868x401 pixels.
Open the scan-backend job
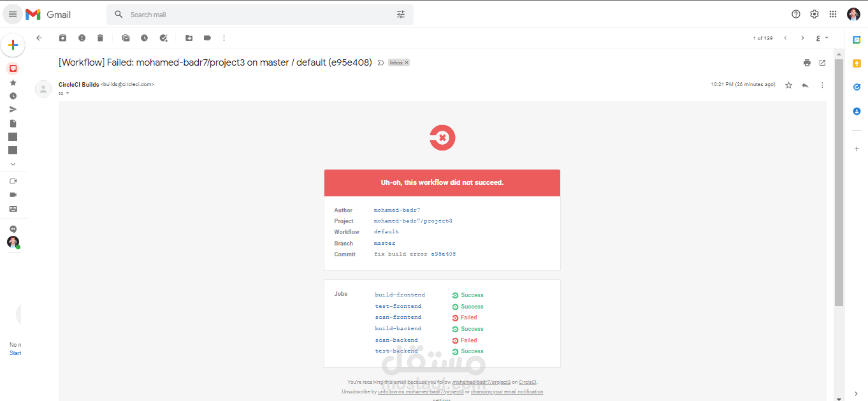click(x=396, y=340)
